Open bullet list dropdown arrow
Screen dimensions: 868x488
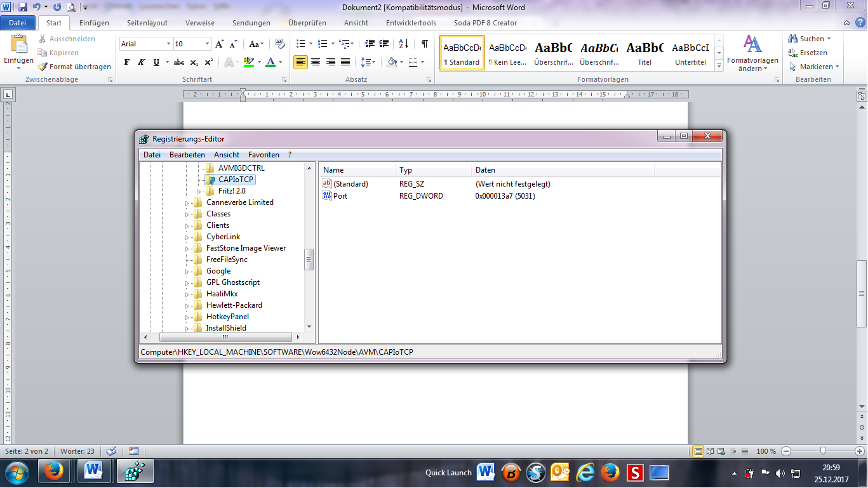point(310,44)
